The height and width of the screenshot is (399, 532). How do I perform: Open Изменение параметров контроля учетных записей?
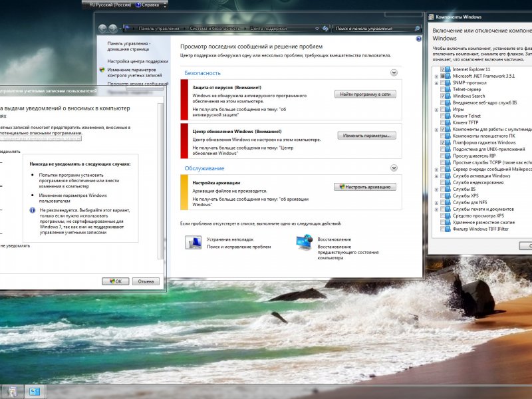pyautogui.click(x=134, y=72)
